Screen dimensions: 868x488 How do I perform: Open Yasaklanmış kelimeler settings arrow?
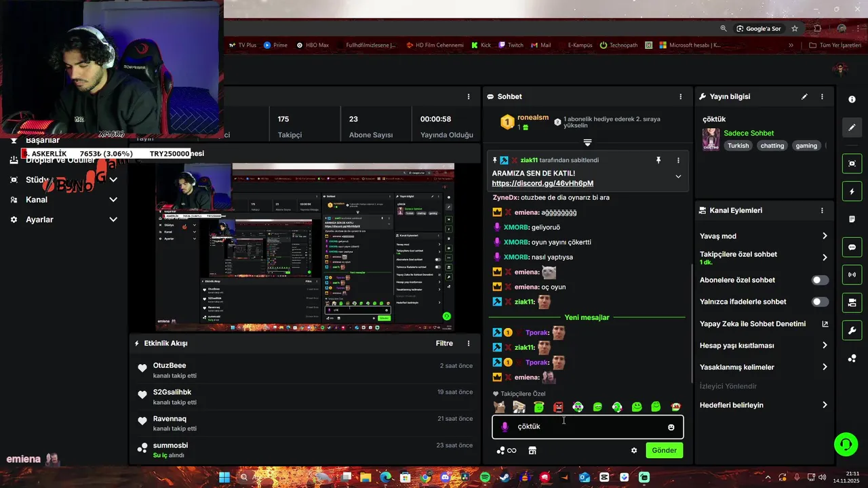(x=825, y=367)
